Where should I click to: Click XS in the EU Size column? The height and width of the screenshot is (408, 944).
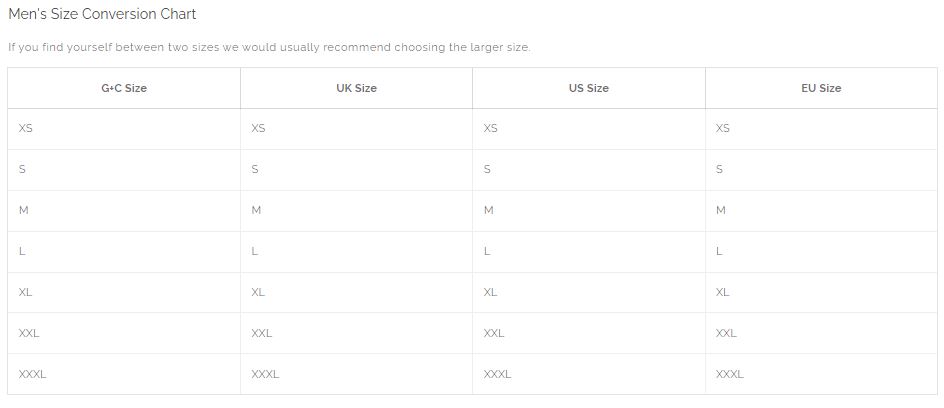[723, 128]
